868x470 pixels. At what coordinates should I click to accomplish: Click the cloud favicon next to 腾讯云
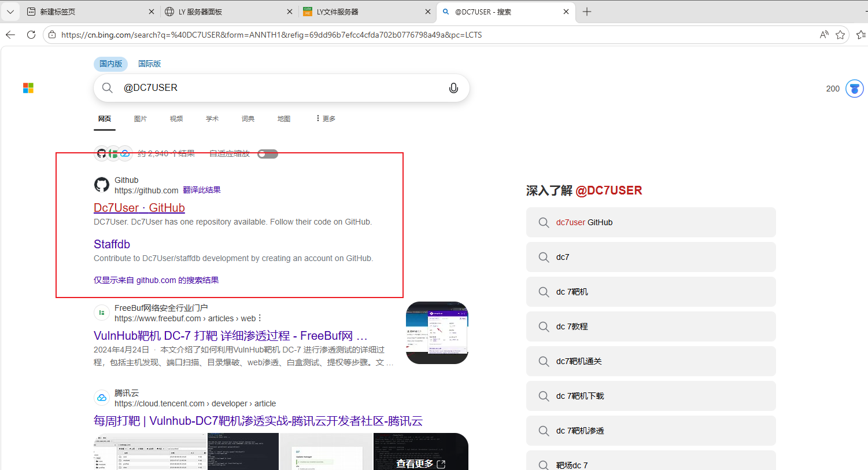pyautogui.click(x=102, y=398)
